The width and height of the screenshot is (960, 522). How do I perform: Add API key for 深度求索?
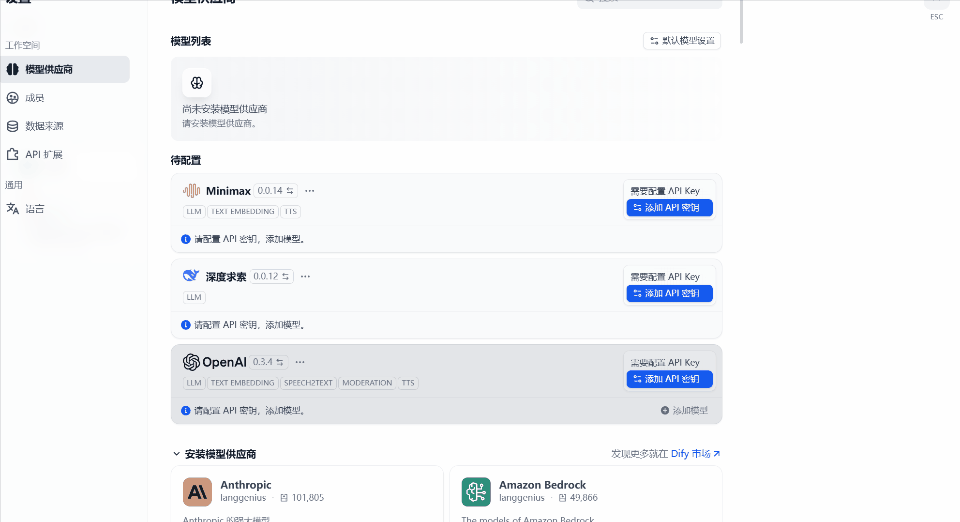click(x=669, y=293)
